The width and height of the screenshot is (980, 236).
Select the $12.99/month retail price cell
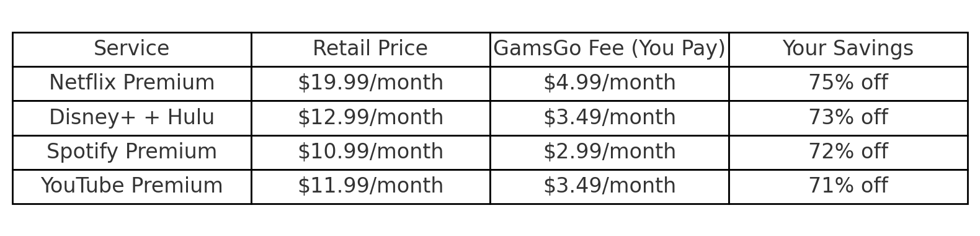point(370,118)
